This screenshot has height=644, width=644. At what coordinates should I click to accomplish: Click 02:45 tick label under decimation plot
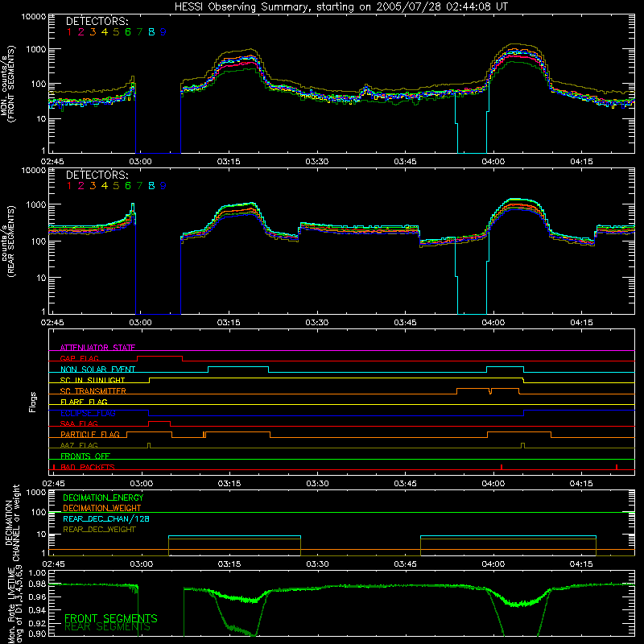[x=53, y=564]
